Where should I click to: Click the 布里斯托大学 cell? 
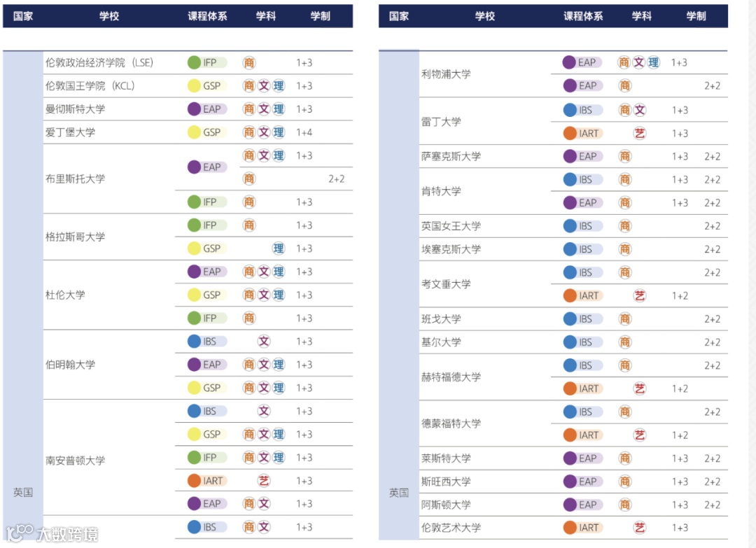click(75, 178)
